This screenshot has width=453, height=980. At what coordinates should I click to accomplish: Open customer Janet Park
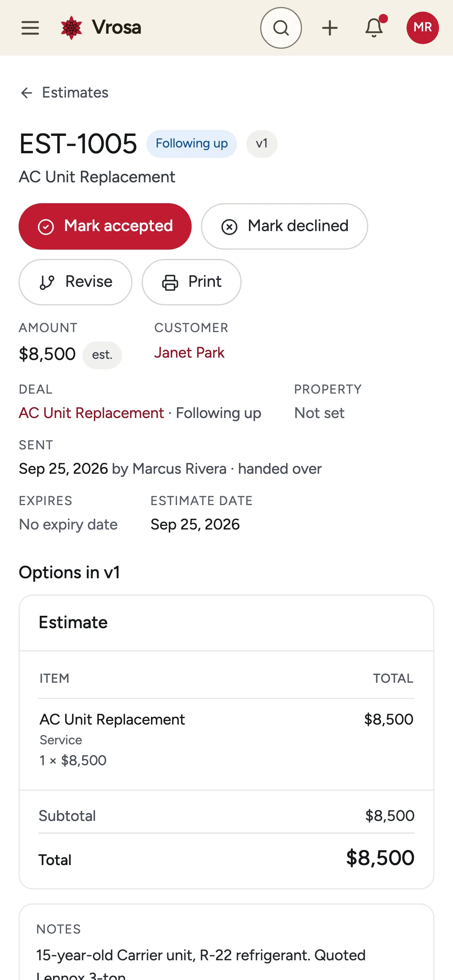(189, 353)
